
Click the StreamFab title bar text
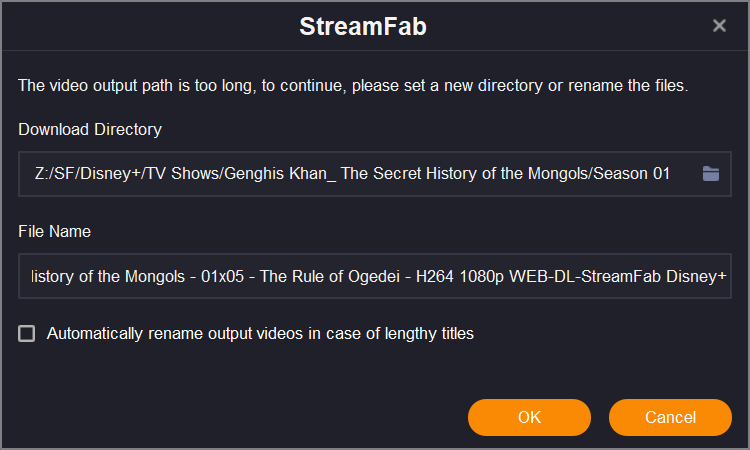[x=363, y=27]
